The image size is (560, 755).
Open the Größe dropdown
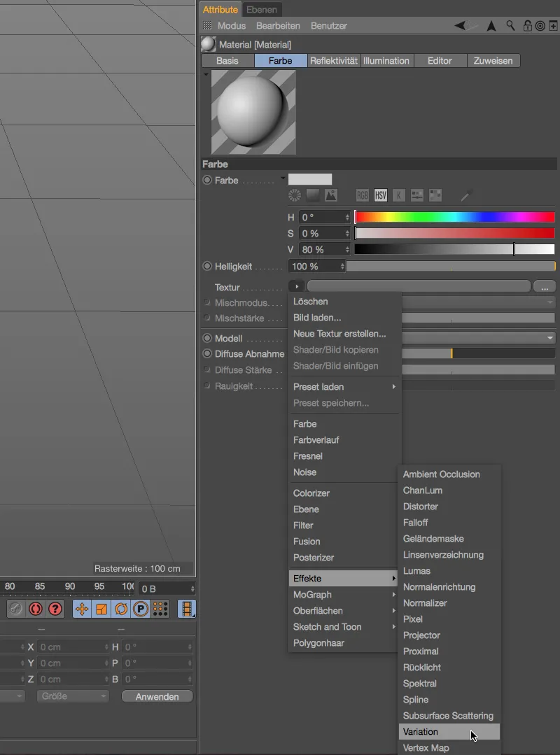pos(73,696)
